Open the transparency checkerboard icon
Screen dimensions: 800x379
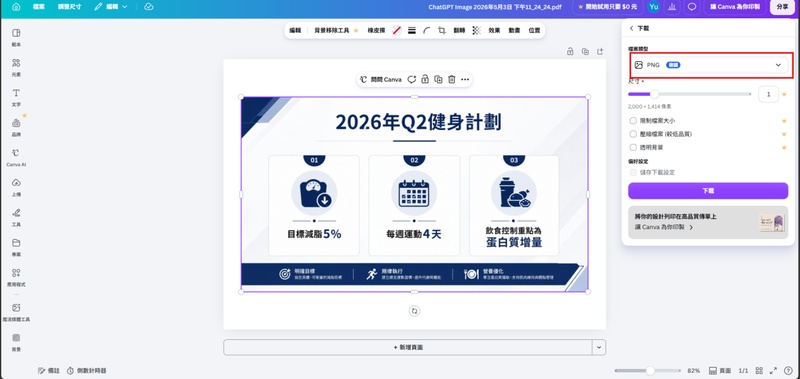[x=476, y=31]
